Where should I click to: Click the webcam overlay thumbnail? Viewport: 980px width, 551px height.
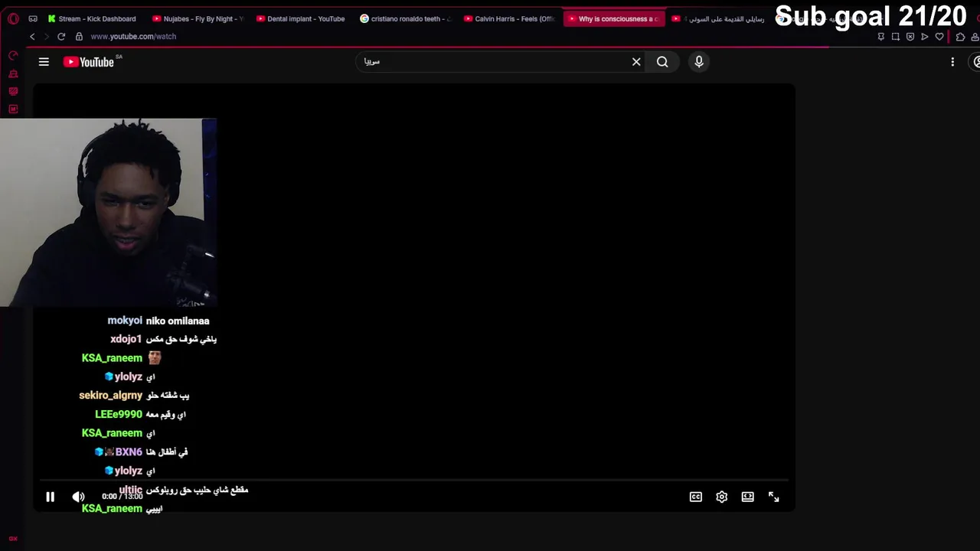[x=108, y=213]
